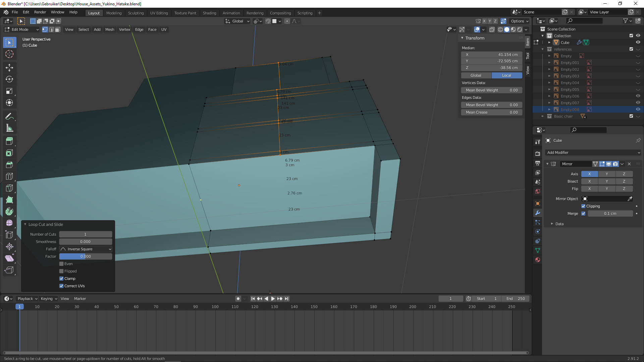Enable the Even checkbox
This screenshot has width=644, height=362.
coord(61,264)
